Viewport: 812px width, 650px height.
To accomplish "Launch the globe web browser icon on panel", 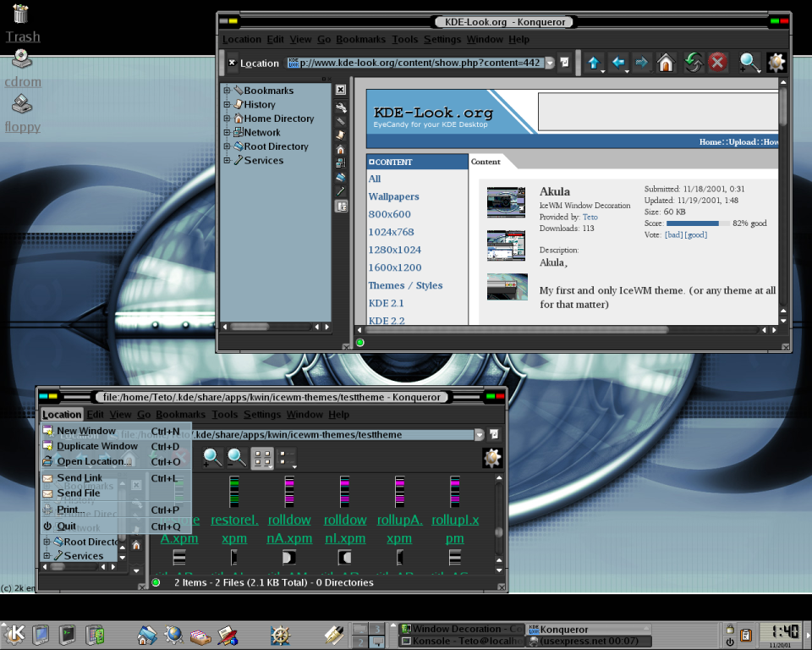I will [x=173, y=635].
